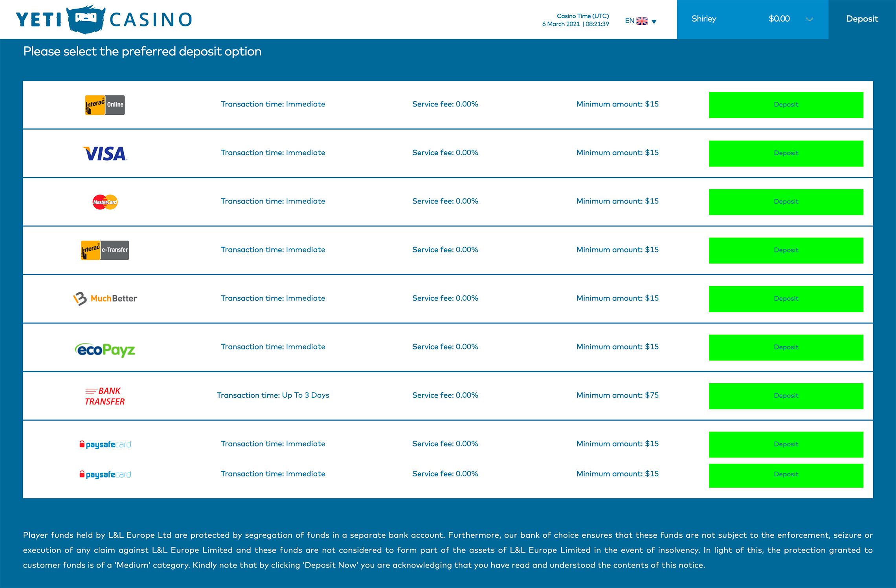The height and width of the screenshot is (588, 896).
Task: Expand the Shirley account balance chevron
Action: pos(809,19)
